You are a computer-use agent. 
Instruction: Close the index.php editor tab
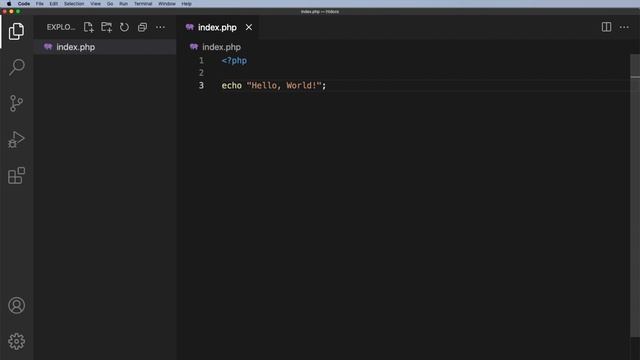tap(249, 27)
